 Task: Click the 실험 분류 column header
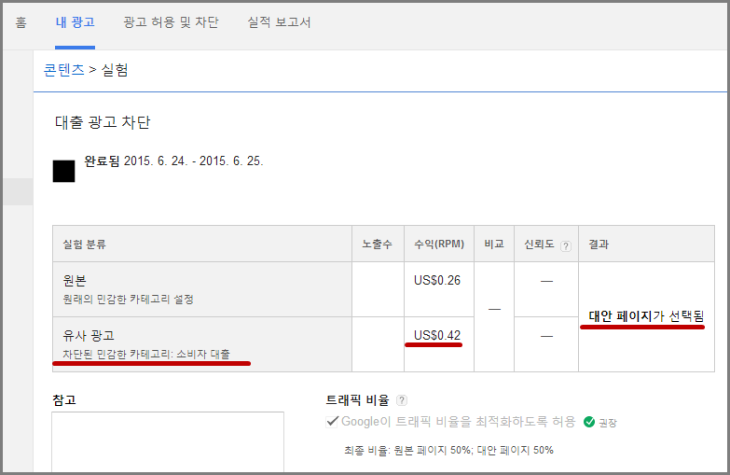[86, 245]
